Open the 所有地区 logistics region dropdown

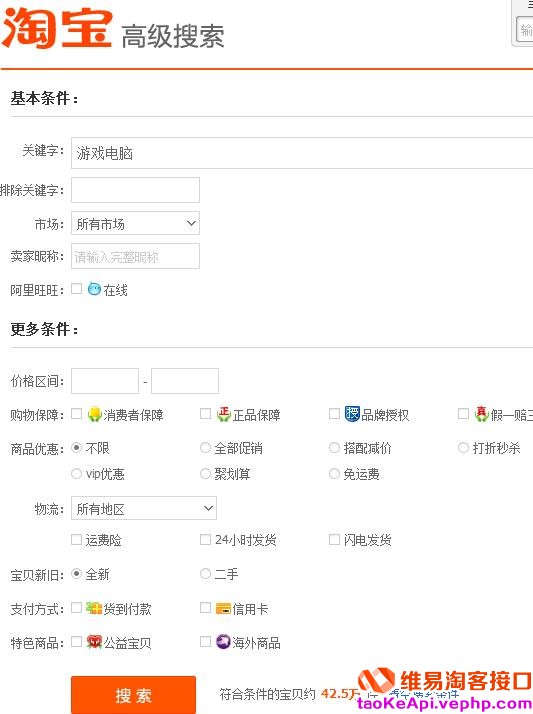tap(144, 508)
